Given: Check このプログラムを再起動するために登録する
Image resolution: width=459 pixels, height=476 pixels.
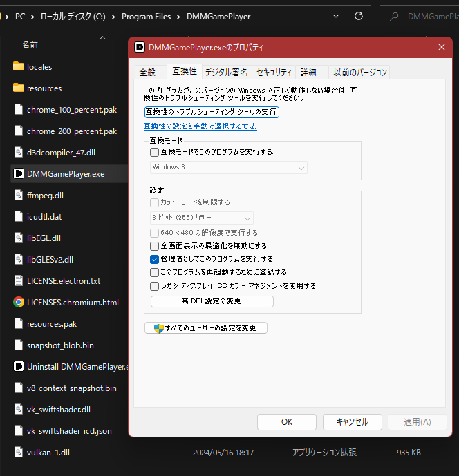Looking at the screenshot, I should coord(154,272).
